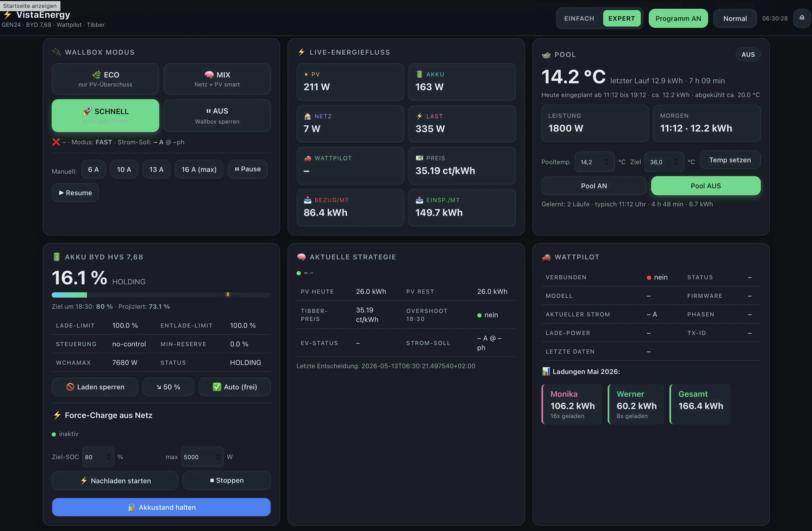
Task: Toggle the Programm AN switch
Action: (x=678, y=19)
